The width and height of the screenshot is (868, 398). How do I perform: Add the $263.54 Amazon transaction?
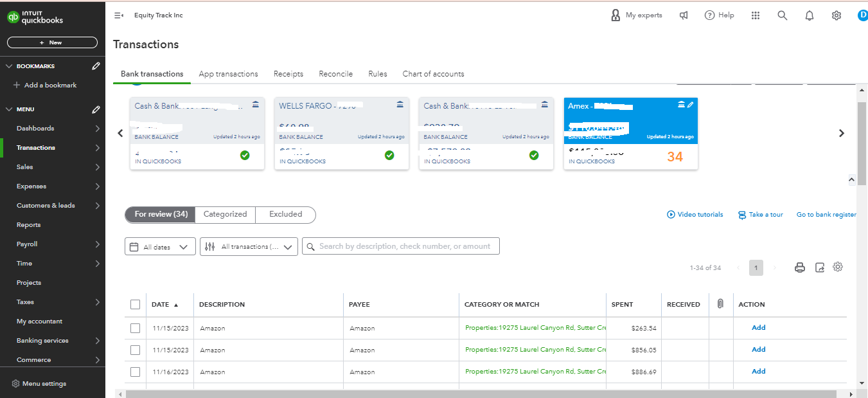point(759,328)
